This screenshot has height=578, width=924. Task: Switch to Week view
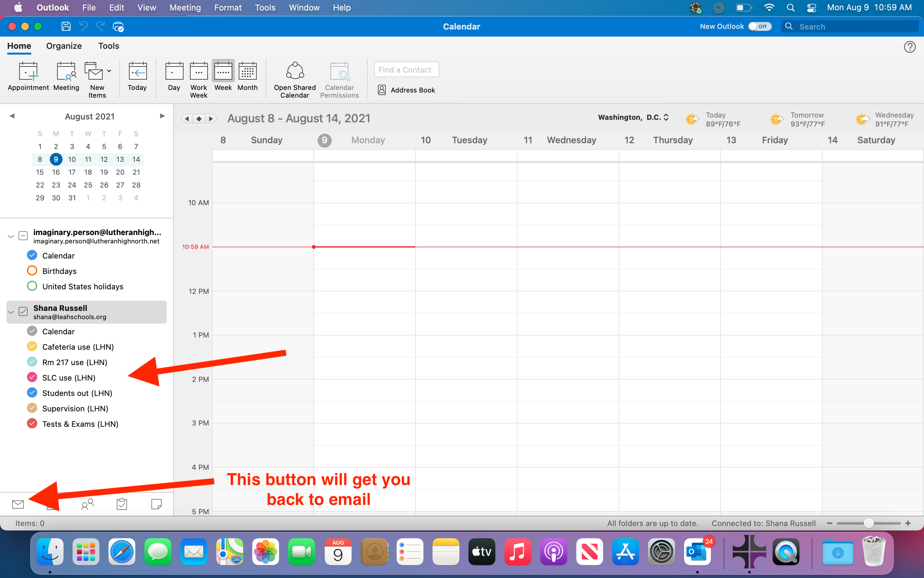coord(223,76)
